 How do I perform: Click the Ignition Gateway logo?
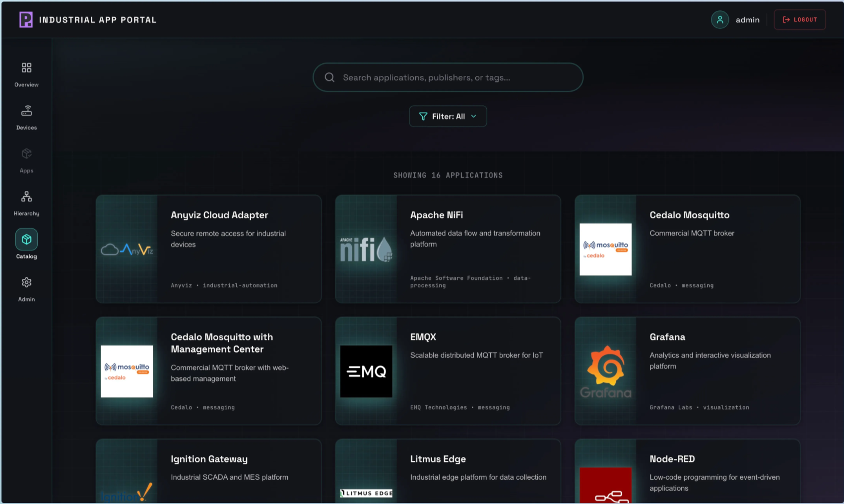coord(127,493)
